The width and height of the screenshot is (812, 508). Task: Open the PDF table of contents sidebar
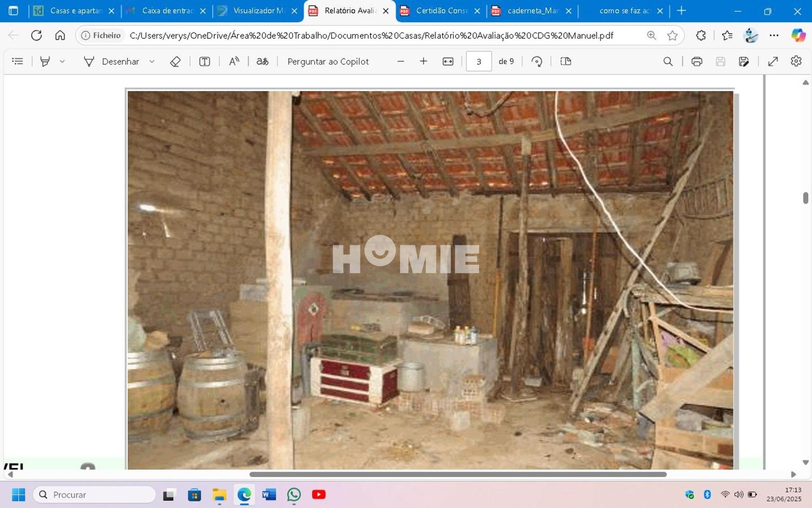pyautogui.click(x=17, y=61)
